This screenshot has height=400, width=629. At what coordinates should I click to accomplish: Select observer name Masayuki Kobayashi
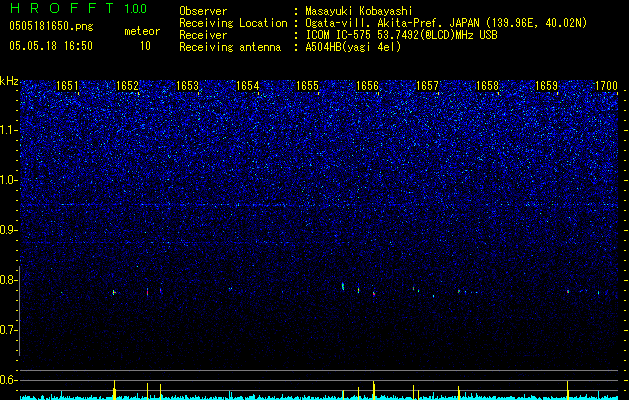pyautogui.click(x=359, y=12)
